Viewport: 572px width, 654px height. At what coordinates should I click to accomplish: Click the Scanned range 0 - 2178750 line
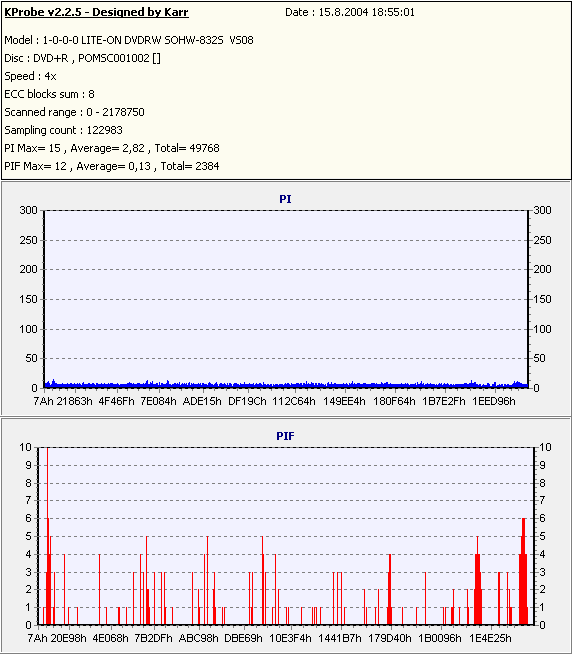(x=74, y=112)
